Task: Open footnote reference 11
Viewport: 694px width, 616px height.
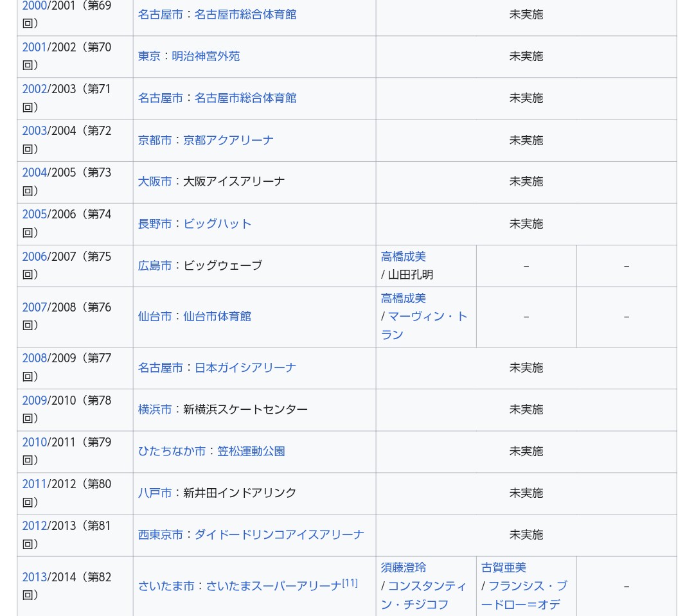Action: (350, 583)
